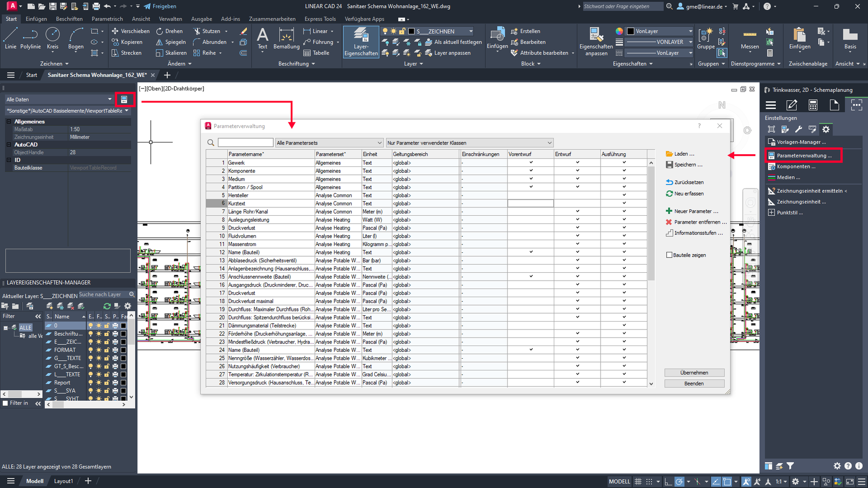This screenshot has width=868, height=488.
Task: Toggle the Filter in checkbox
Action: click(x=5, y=404)
